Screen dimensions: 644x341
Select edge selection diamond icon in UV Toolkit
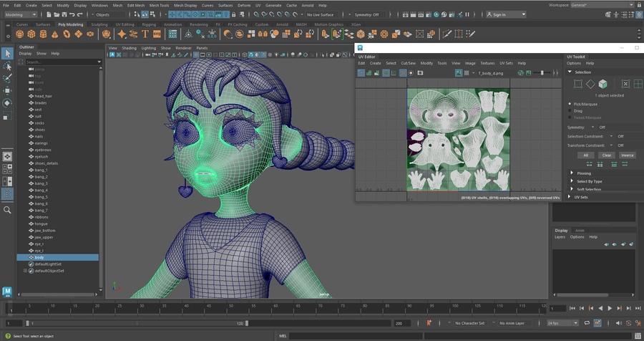click(x=590, y=84)
